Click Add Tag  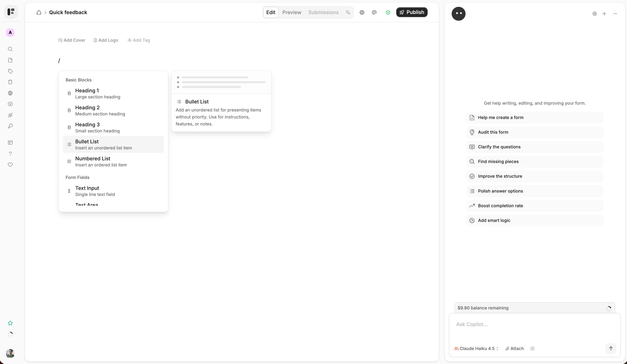click(x=139, y=40)
